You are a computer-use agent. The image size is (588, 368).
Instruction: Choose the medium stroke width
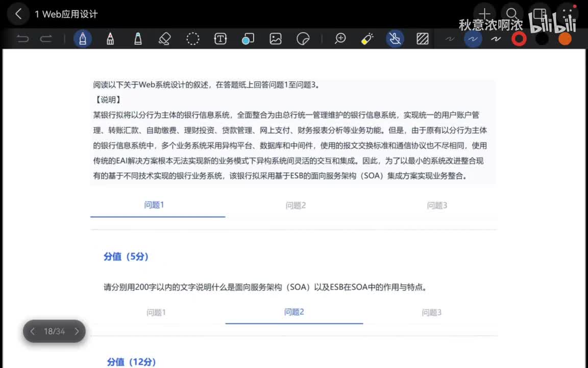(x=473, y=39)
